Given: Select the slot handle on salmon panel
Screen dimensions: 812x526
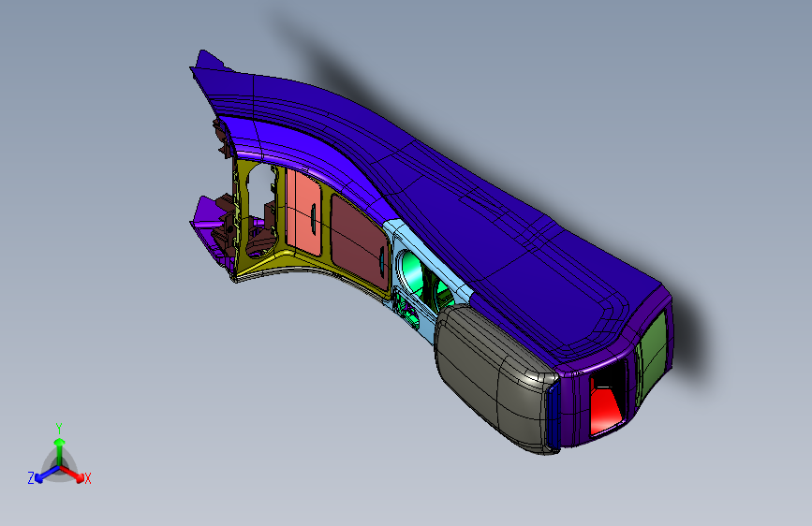Looking at the screenshot, I should pos(313,218).
